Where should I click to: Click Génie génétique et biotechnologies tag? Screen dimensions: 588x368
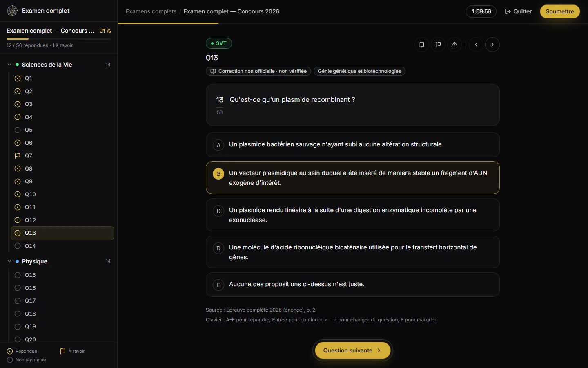click(359, 71)
